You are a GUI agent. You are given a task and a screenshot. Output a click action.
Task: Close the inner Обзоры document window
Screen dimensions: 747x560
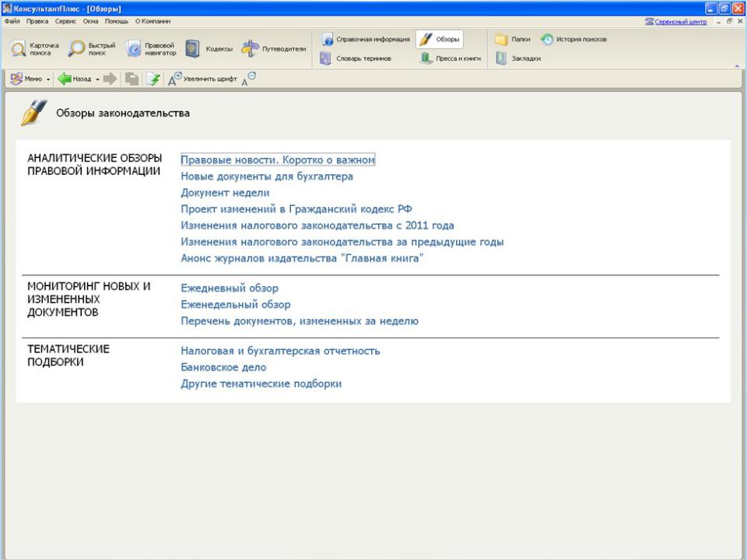click(740, 22)
